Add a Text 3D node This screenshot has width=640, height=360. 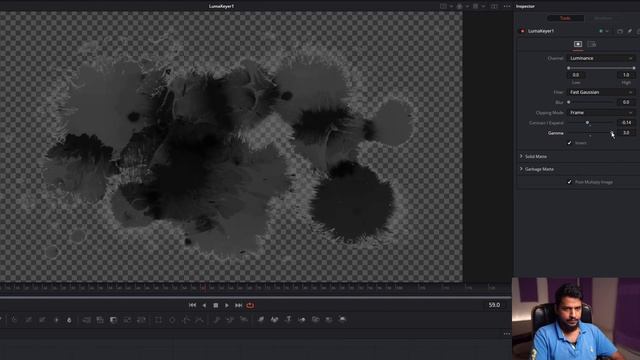(288, 320)
